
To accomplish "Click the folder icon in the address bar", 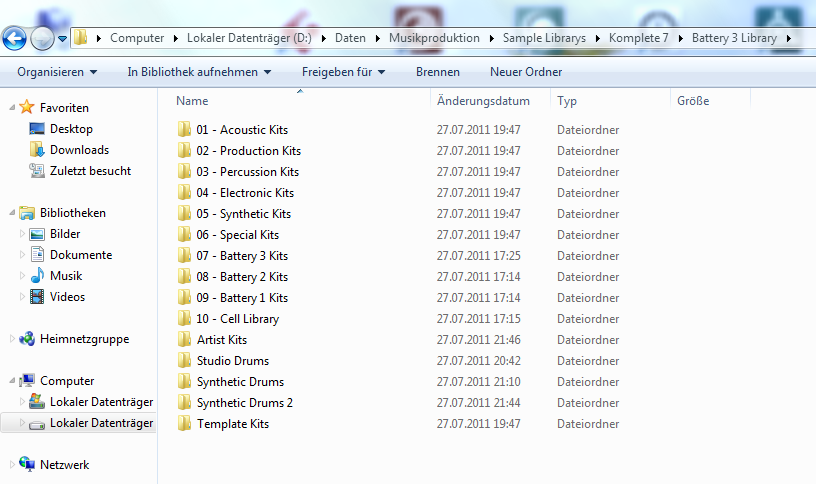I will (x=81, y=37).
